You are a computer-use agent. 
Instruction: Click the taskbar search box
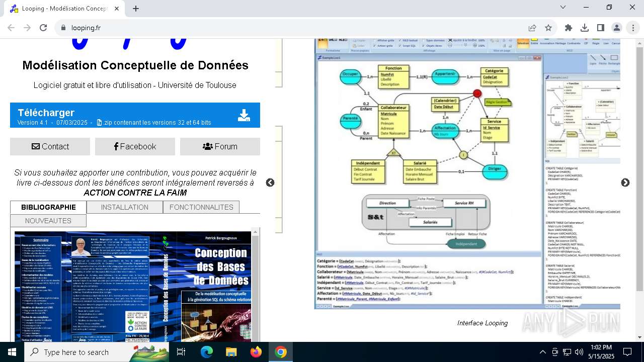tap(97, 352)
